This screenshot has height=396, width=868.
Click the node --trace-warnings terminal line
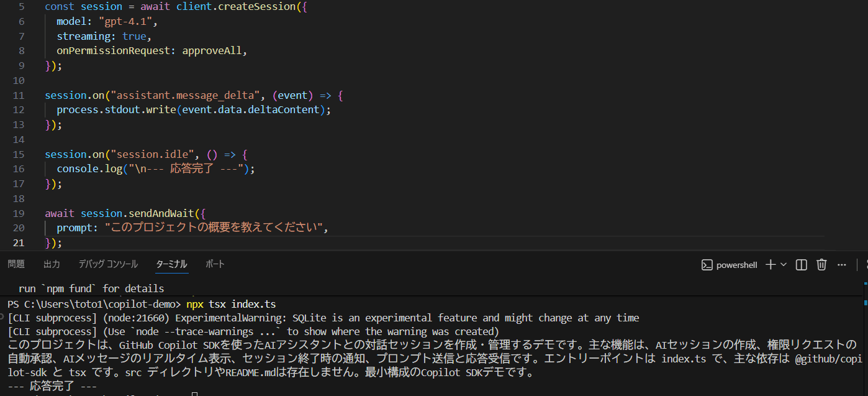(253, 331)
